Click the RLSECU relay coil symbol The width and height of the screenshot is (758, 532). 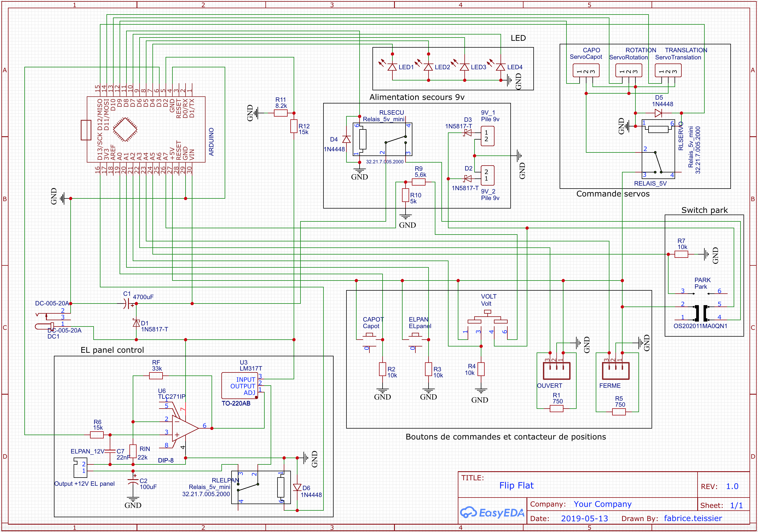point(363,139)
